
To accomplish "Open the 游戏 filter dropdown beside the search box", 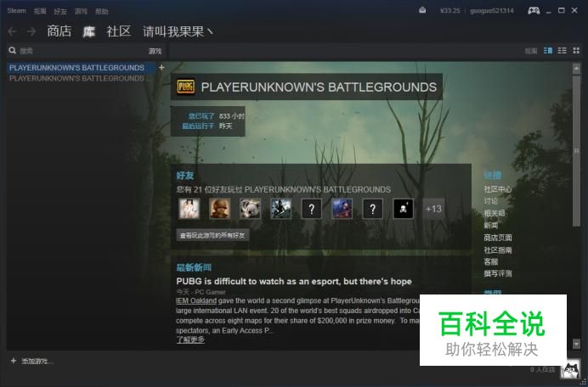I will (155, 51).
